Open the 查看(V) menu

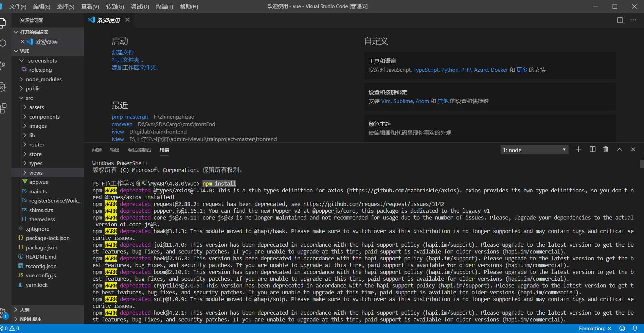coord(90,6)
